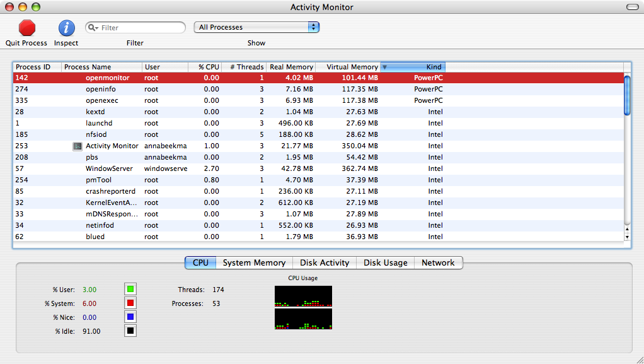Select the launchd process row
Screen dimensions: 644x364
[318, 124]
